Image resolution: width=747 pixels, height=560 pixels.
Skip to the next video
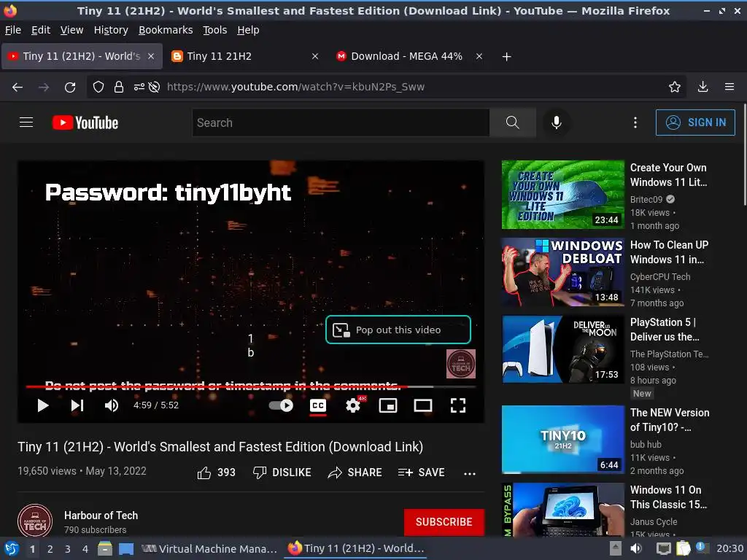click(x=77, y=405)
